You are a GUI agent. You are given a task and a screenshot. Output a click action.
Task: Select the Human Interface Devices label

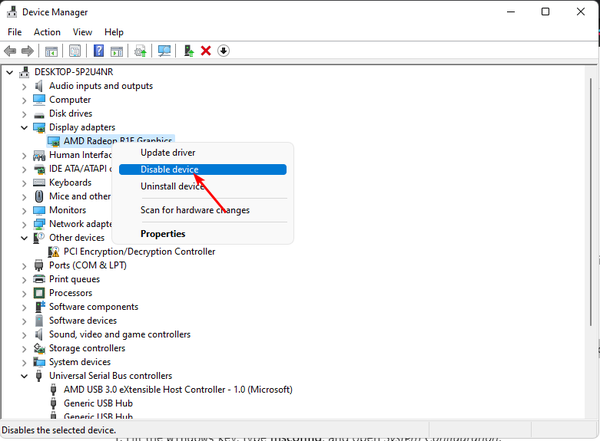point(80,155)
